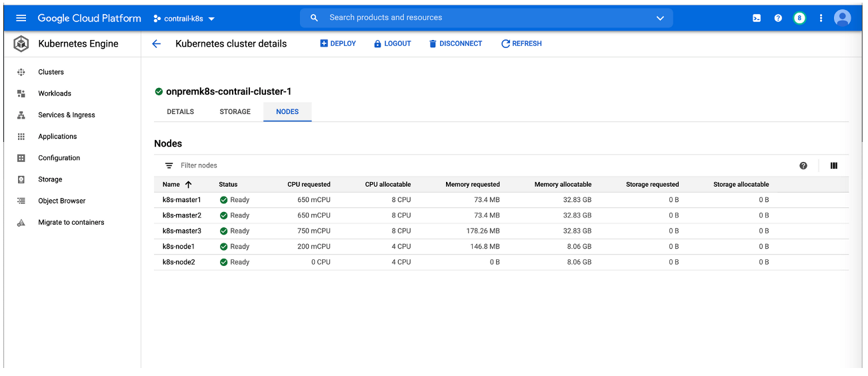Click the REFRESH button

coord(521,44)
